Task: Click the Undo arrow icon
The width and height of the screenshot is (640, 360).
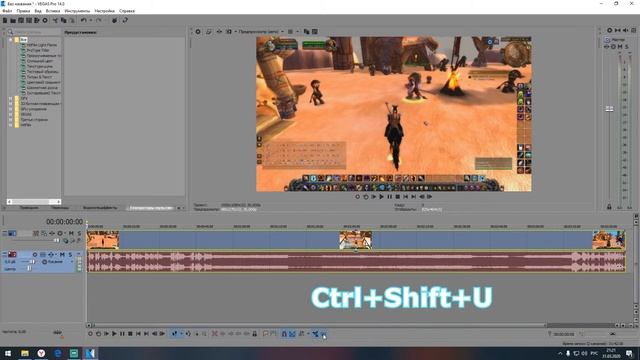Action: tap(83, 20)
